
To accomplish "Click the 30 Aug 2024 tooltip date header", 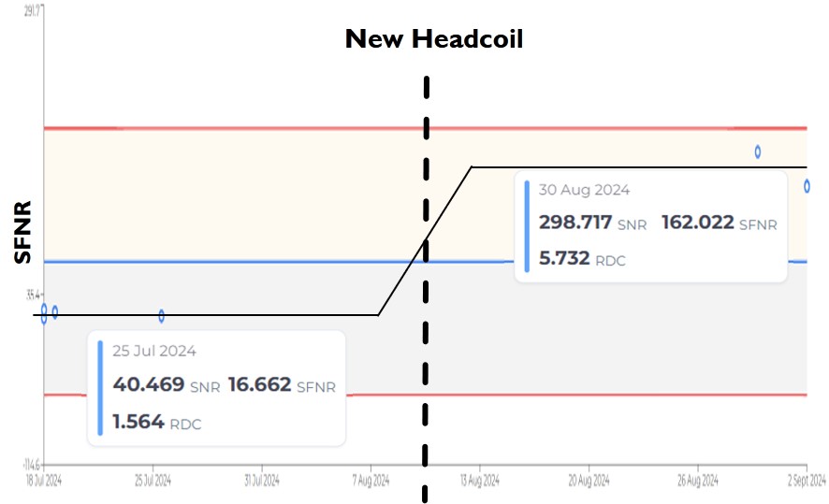I will coord(584,190).
